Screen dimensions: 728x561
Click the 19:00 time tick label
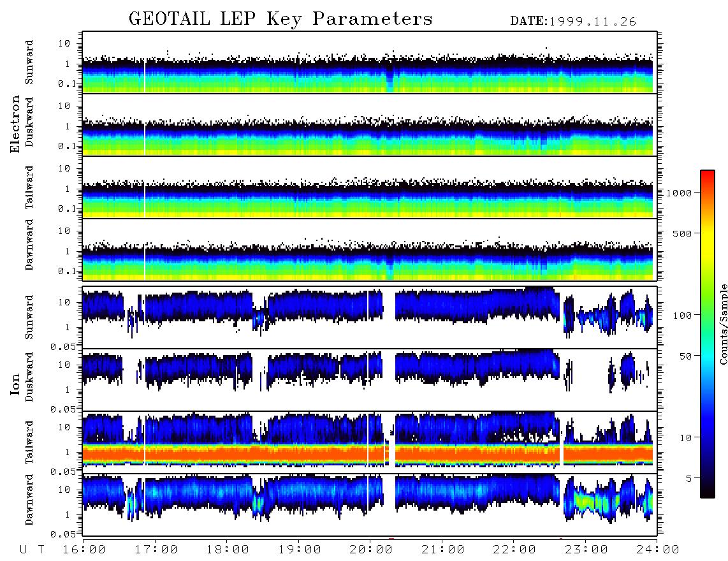click(300, 550)
